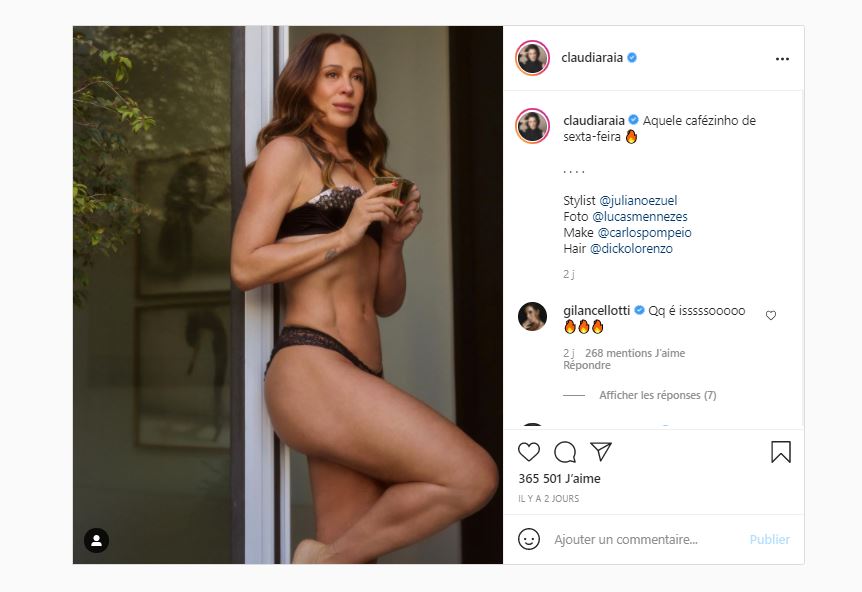View the 365 501 J'aime likes list
The height and width of the screenshot is (592, 862).
(559, 479)
